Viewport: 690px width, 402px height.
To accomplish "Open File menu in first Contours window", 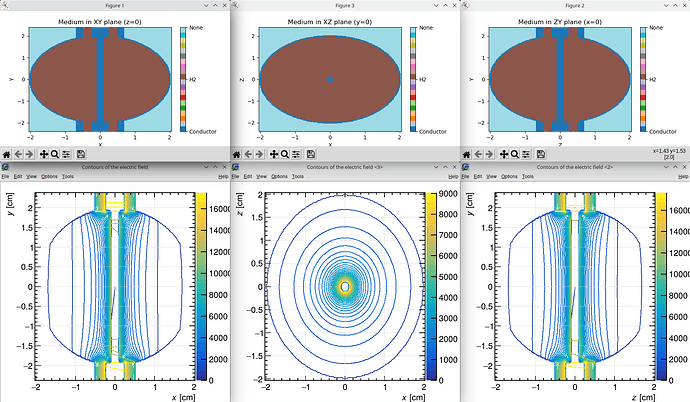I will [6, 175].
